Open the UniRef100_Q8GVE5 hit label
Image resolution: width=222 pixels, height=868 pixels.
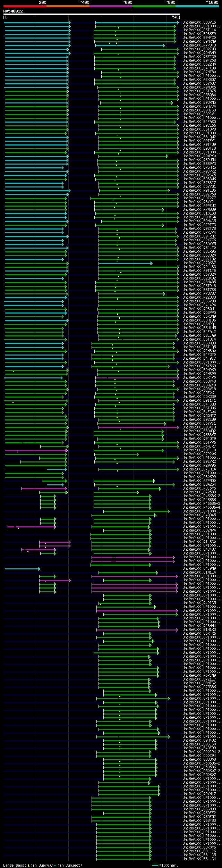[199, 22]
